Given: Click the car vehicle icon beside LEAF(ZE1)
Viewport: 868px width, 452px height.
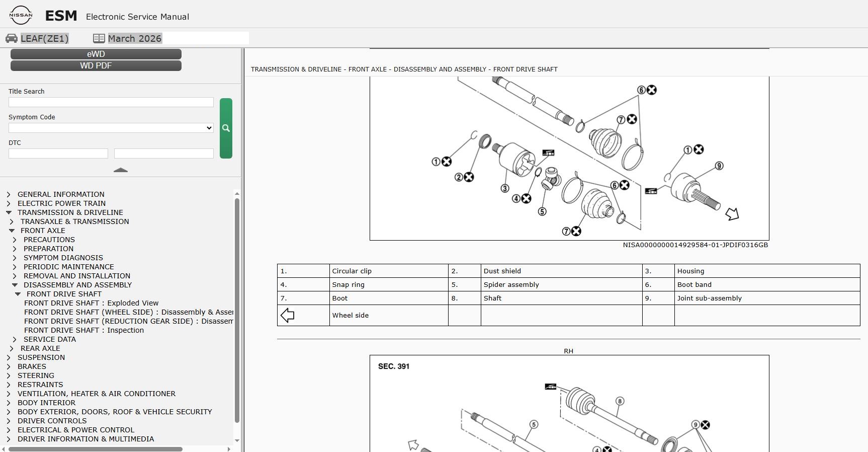Looking at the screenshot, I should point(12,38).
